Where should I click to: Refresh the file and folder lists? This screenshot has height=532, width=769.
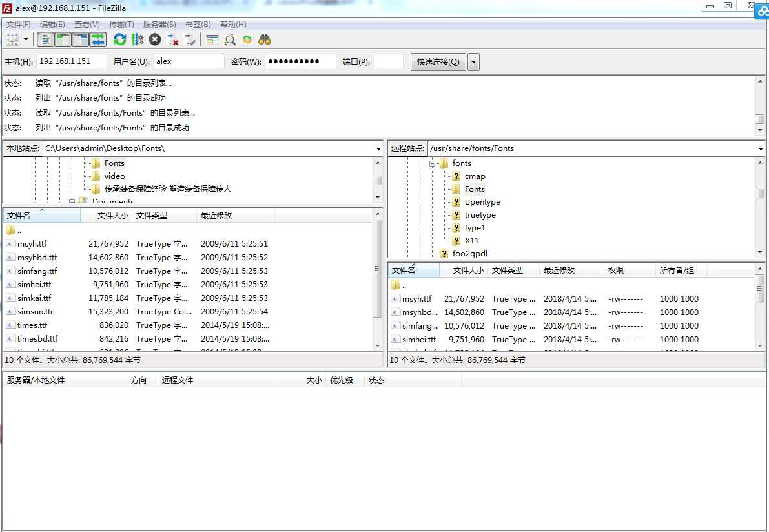[x=119, y=40]
